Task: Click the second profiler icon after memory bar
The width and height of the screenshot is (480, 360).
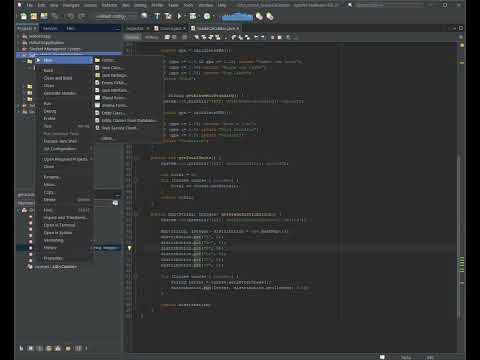Action: click(x=270, y=16)
